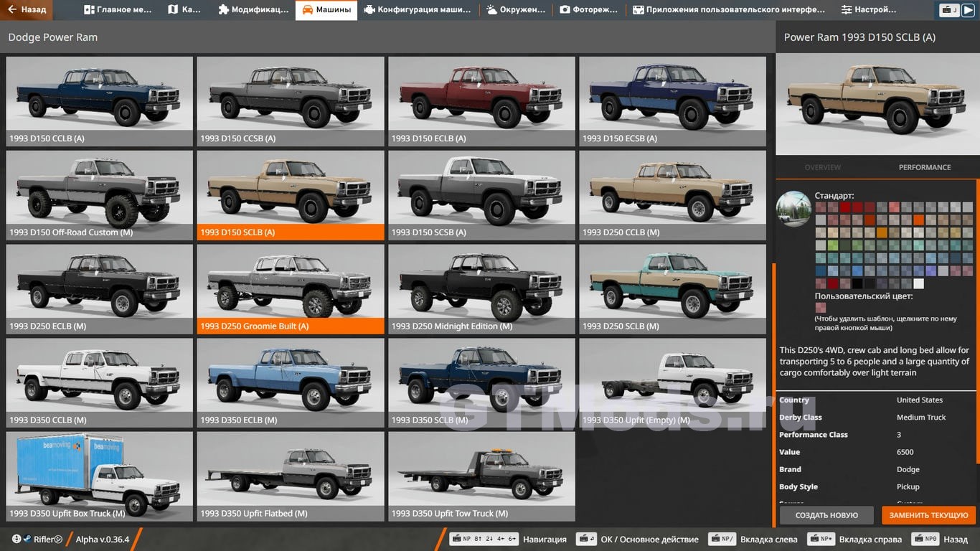Choose the 1993 D250 Midnight Edition (M)

pyautogui.click(x=481, y=289)
